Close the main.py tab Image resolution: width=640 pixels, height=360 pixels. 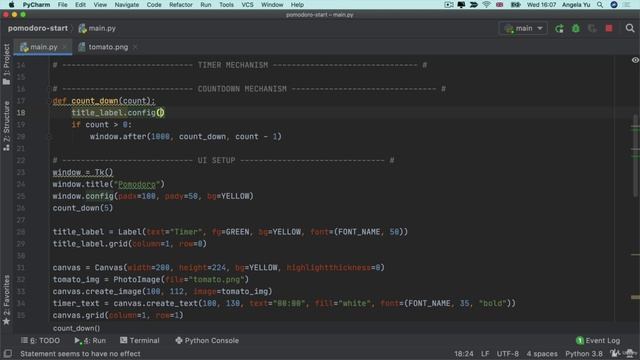coord(64,47)
